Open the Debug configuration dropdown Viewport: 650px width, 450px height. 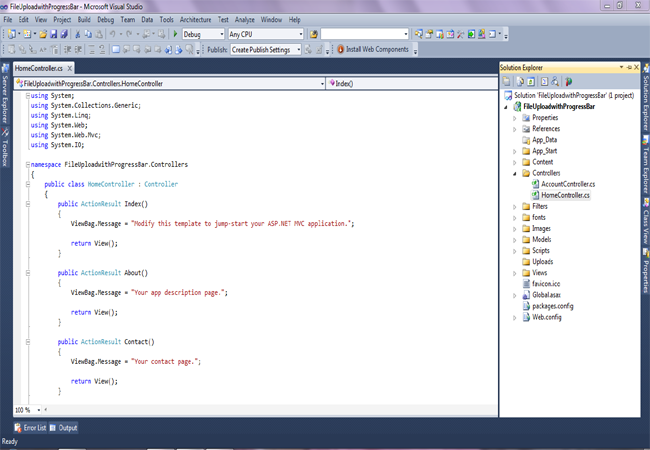coord(221,34)
